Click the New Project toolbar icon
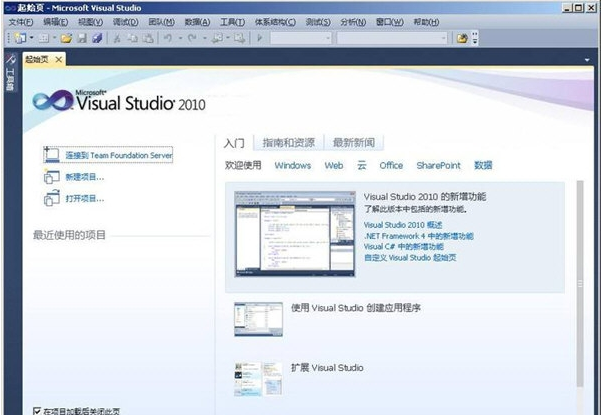 20,38
